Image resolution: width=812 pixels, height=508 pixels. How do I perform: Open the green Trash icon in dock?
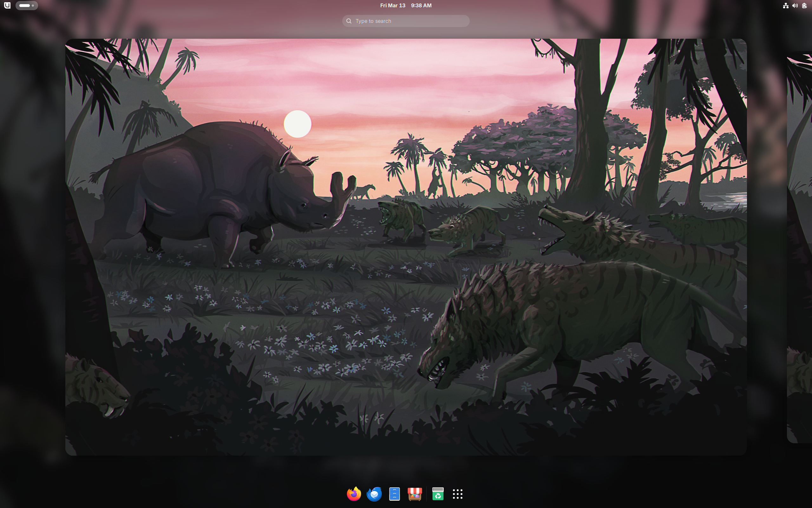(x=438, y=493)
